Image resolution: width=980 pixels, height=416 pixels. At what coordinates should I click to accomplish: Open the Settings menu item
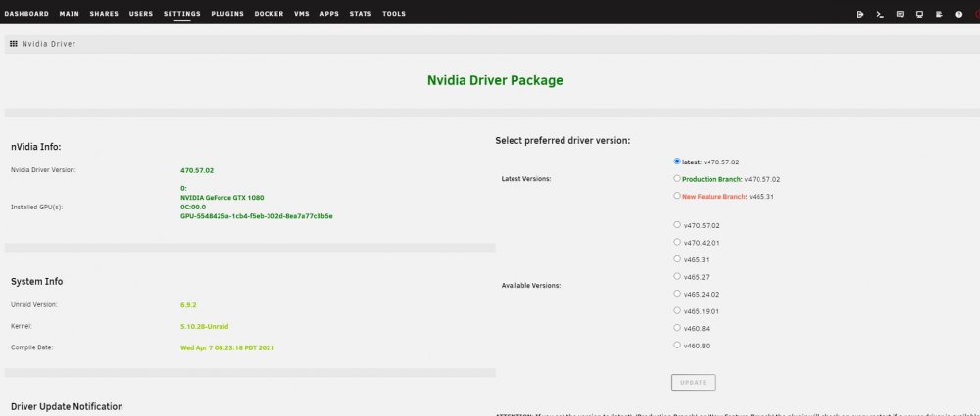click(182, 14)
